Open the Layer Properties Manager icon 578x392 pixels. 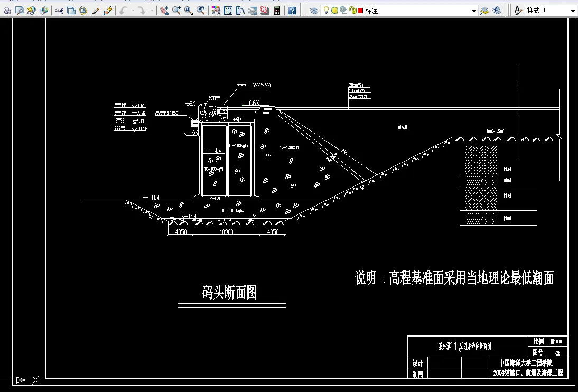click(313, 10)
